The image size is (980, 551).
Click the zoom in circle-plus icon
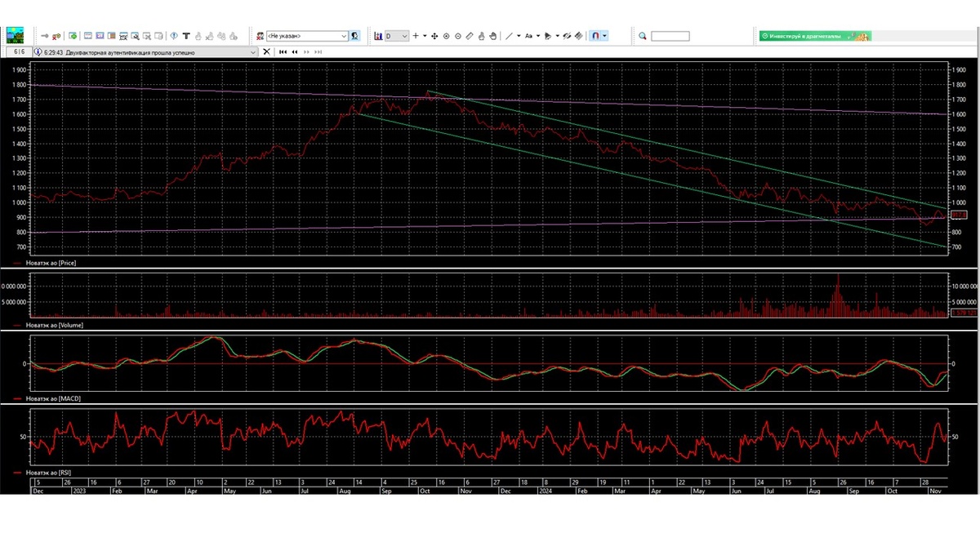pyautogui.click(x=446, y=36)
